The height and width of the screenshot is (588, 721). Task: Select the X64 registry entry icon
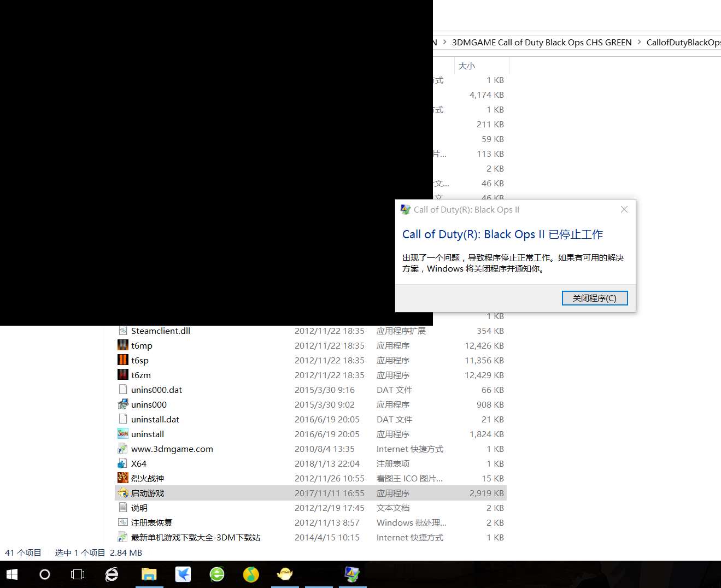coord(123,463)
